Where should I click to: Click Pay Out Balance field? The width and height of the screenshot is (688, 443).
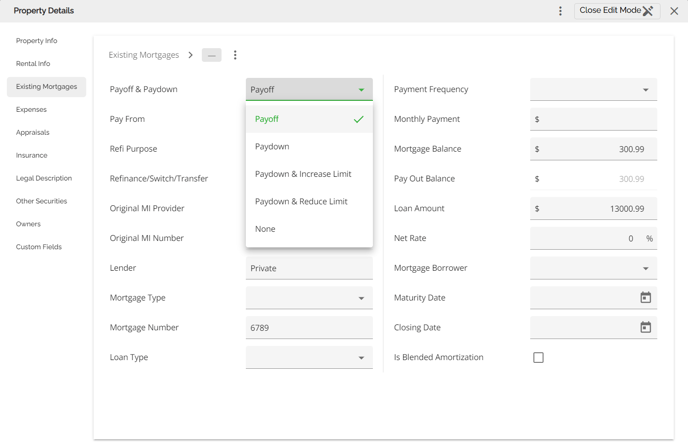coord(593,179)
